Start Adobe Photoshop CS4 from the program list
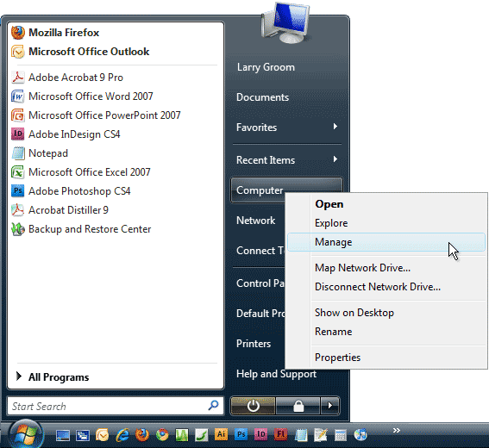Viewport: 489px width, 448px height. 71,191
